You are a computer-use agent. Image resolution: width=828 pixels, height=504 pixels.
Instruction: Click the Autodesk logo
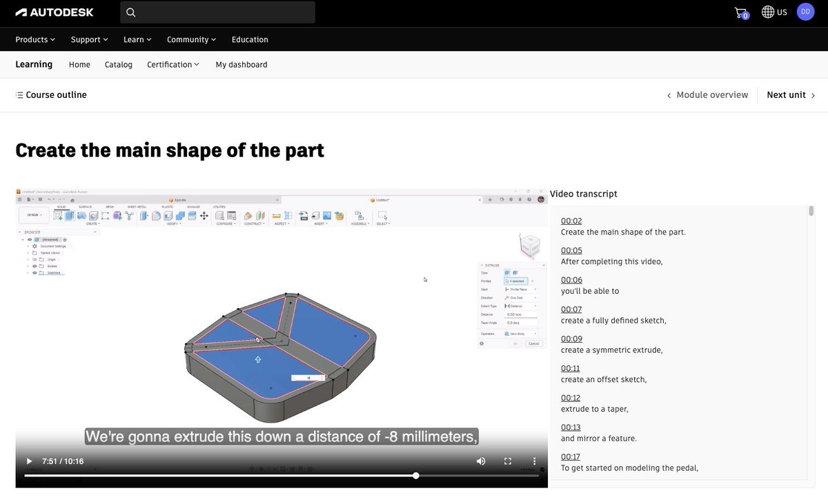point(55,12)
